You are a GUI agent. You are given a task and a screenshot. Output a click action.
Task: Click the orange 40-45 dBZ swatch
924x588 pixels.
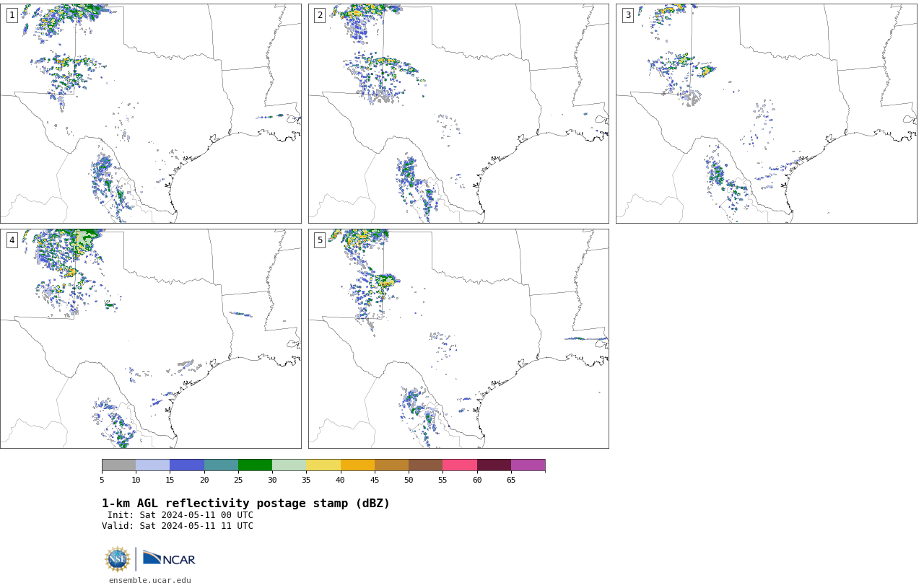click(x=357, y=465)
